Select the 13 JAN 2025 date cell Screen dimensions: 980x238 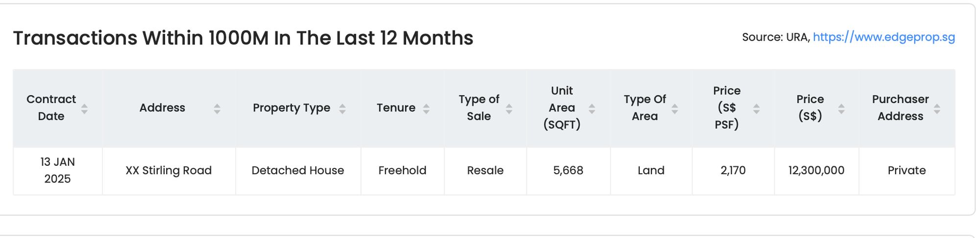58,170
